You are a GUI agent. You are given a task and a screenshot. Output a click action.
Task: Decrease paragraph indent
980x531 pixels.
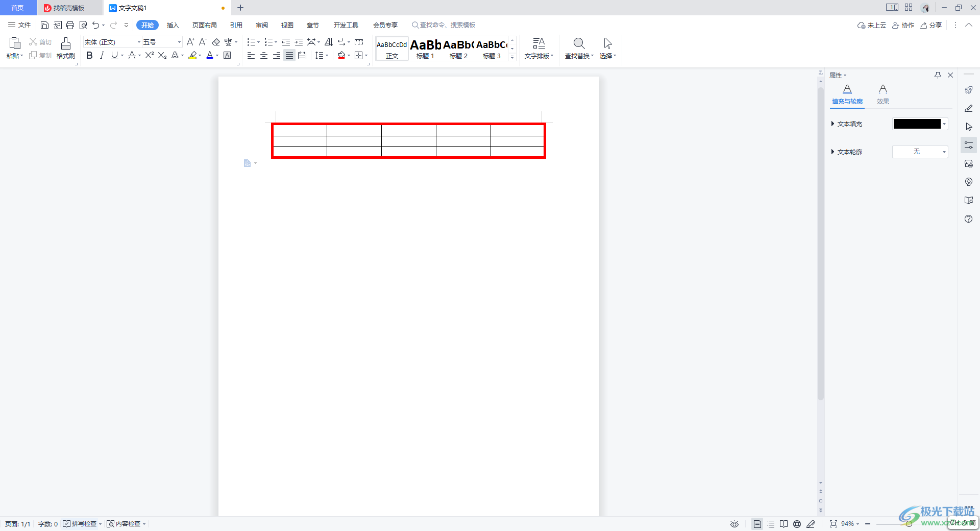[286, 42]
